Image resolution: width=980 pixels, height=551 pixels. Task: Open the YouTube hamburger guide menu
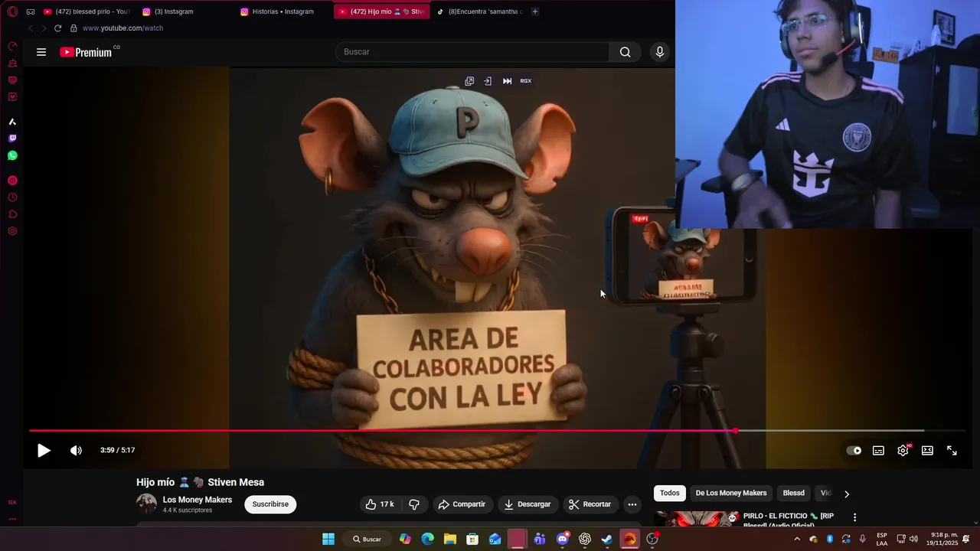click(41, 52)
